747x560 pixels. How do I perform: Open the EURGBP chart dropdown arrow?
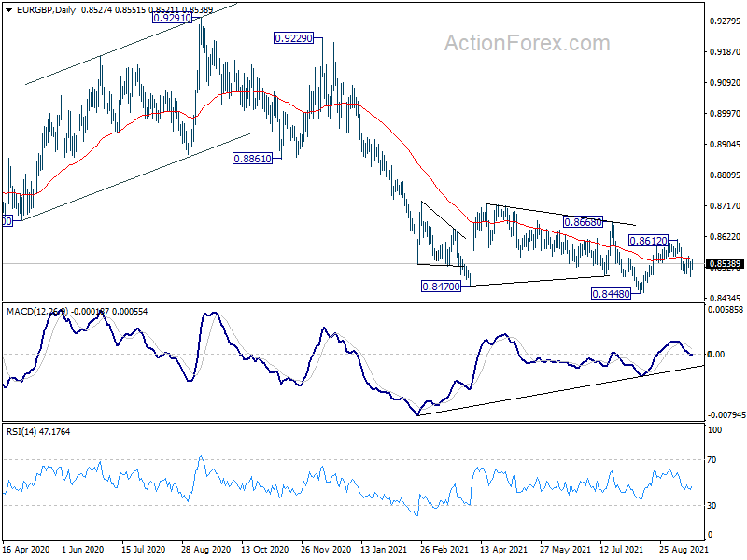tap(8, 10)
